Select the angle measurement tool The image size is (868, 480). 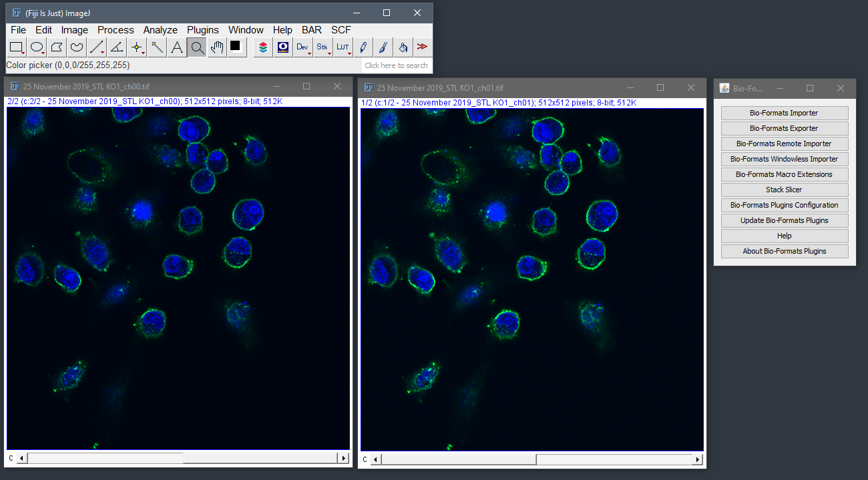117,47
